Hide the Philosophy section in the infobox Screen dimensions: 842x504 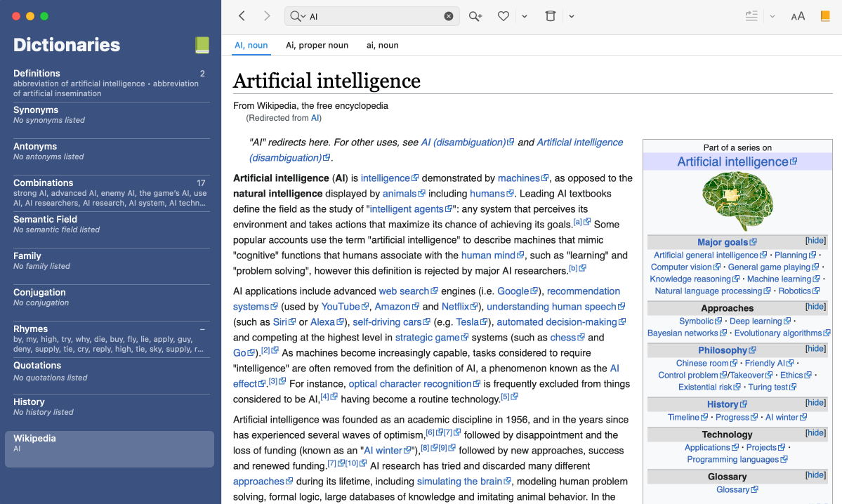pos(815,349)
